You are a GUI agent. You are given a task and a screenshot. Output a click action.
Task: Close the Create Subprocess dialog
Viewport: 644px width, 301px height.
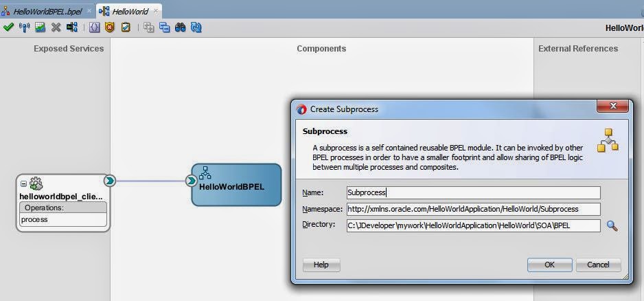[613, 106]
